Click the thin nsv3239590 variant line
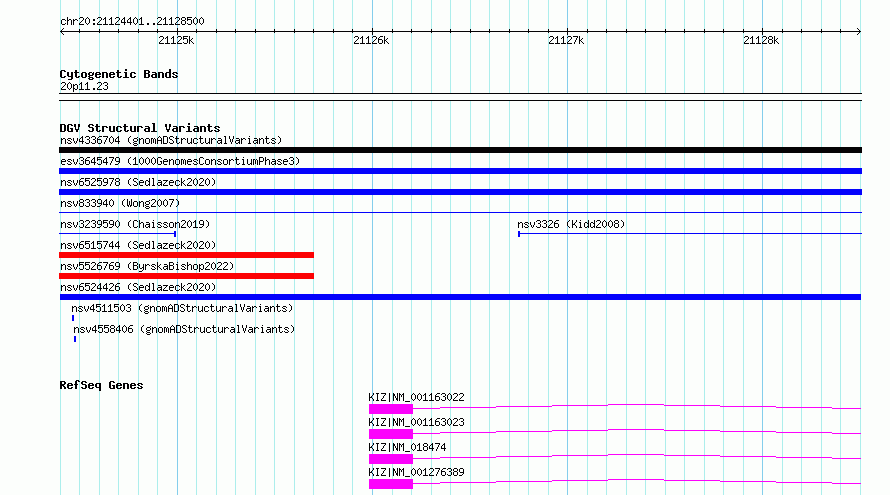Screen dimensions: 890x495 pyautogui.click(x=117, y=234)
